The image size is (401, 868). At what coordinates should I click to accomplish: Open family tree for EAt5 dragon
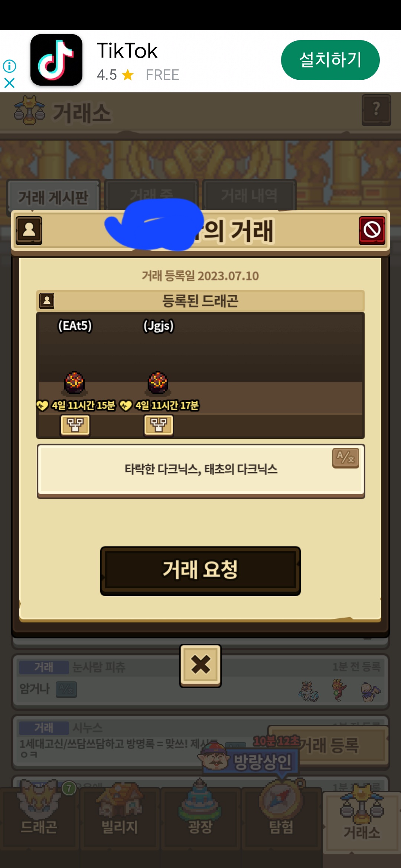[x=75, y=425]
